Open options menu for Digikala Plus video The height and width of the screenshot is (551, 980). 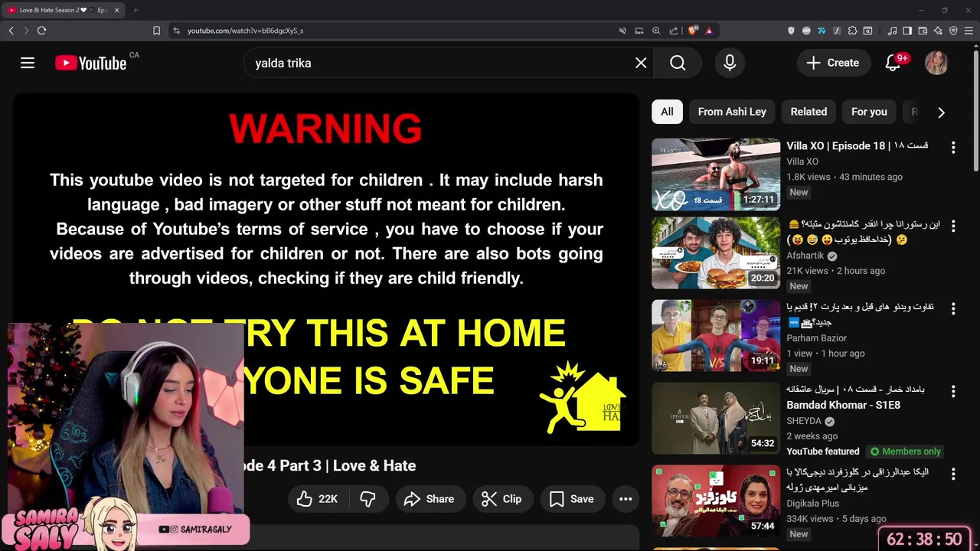(953, 474)
